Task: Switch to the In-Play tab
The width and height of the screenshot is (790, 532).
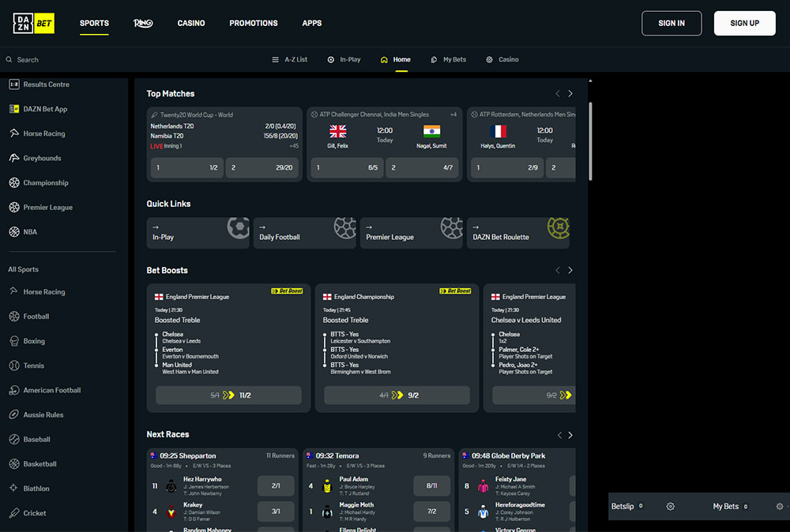Action: click(x=344, y=60)
